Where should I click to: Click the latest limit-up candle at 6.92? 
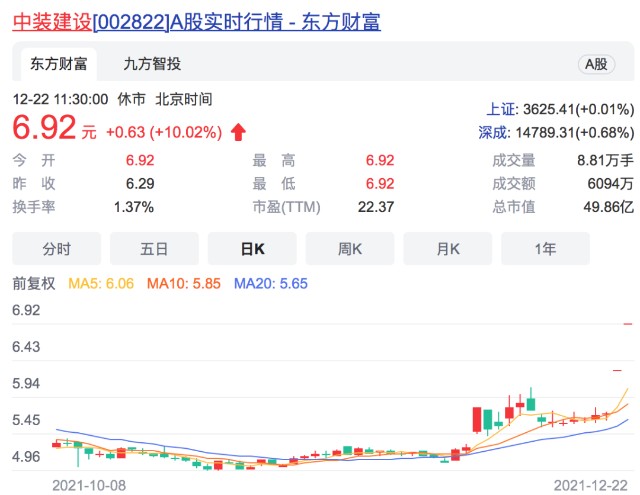click(628, 324)
